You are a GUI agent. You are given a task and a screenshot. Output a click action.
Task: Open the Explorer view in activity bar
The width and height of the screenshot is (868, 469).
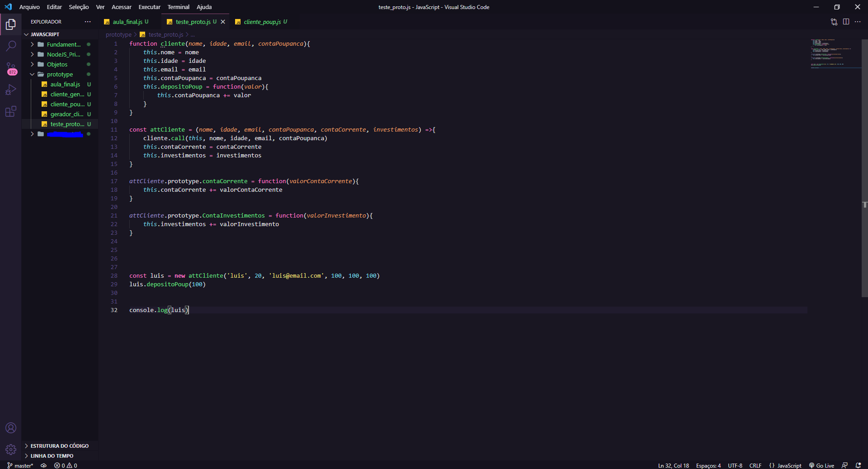[x=11, y=24]
